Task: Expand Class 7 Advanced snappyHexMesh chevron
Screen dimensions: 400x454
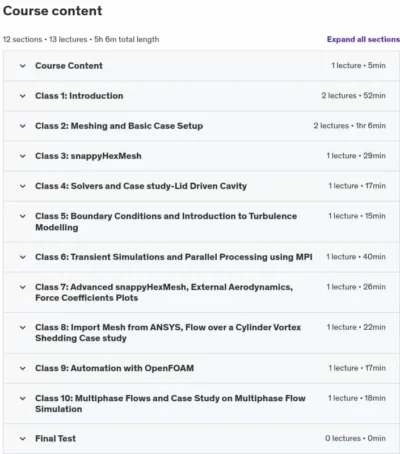Action: 23,287
